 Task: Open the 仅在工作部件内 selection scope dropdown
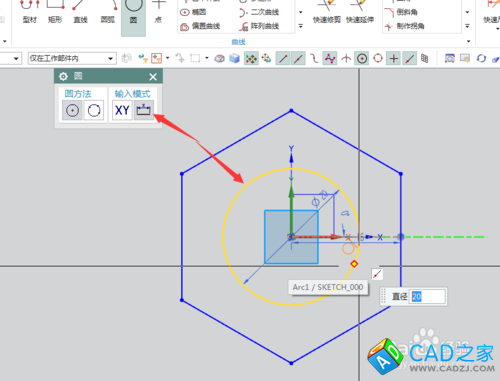click(72, 59)
